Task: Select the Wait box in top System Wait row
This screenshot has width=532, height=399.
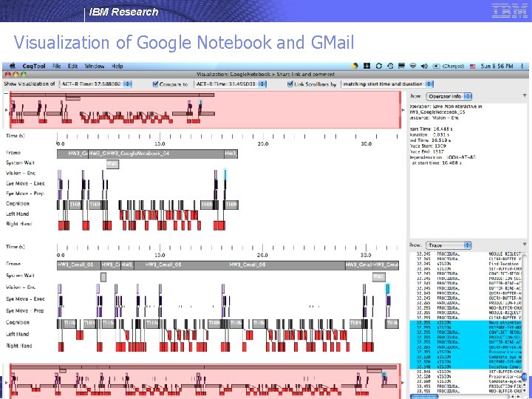Action: point(112,164)
